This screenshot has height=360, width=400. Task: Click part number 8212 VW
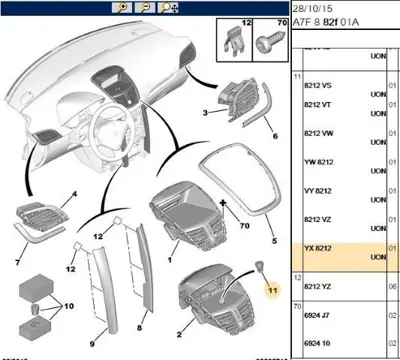(x=318, y=133)
